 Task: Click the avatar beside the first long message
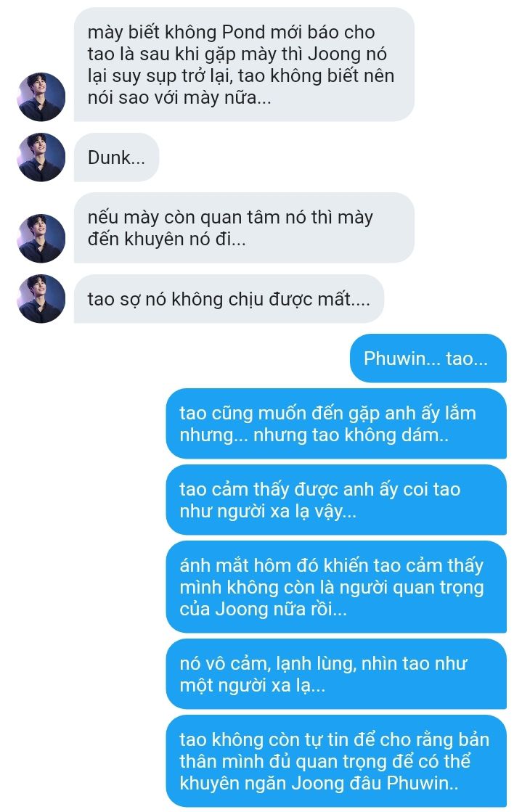(41, 97)
